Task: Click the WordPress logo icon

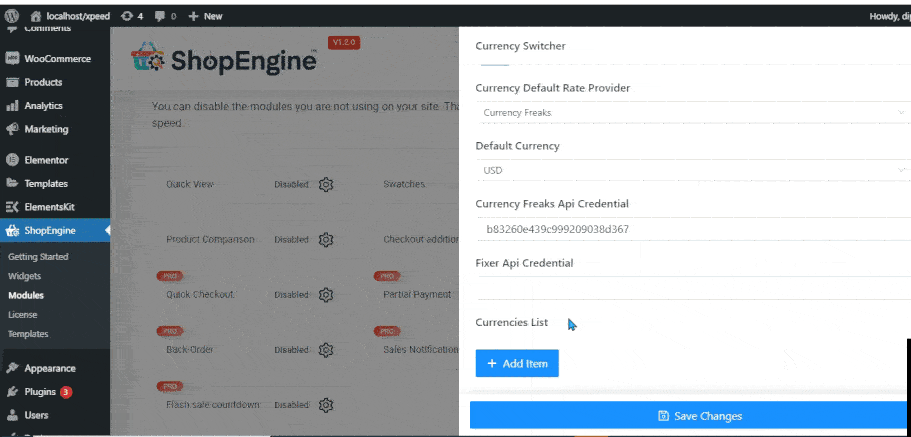Action: (x=11, y=16)
